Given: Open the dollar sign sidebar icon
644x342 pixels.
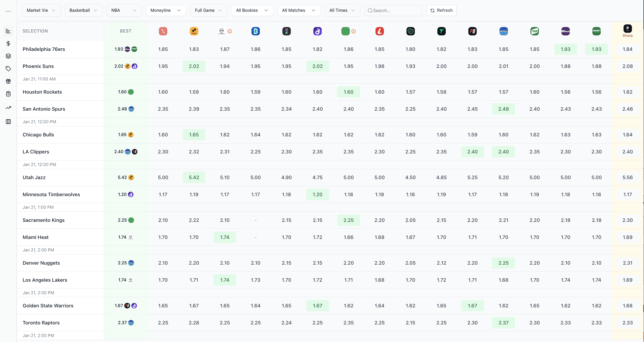Looking at the screenshot, I should point(8,44).
